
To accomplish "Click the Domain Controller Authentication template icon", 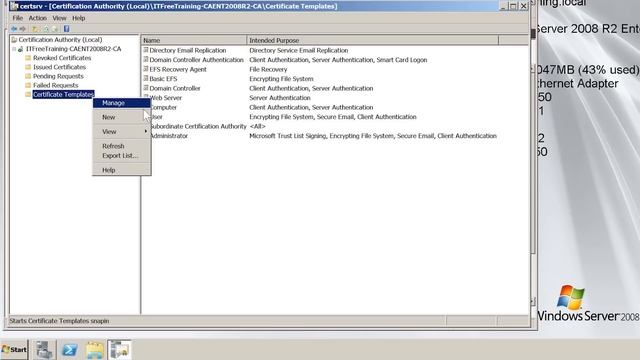I will (146, 60).
